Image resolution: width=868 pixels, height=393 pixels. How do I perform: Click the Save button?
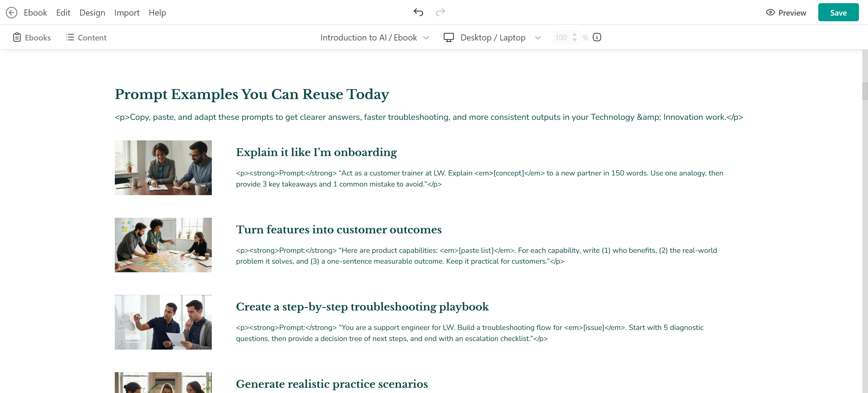[838, 12]
